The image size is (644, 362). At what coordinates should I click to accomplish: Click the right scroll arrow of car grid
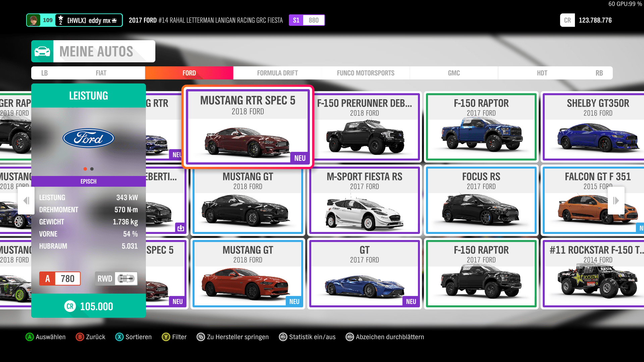pyautogui.click(x=616, y=200)
